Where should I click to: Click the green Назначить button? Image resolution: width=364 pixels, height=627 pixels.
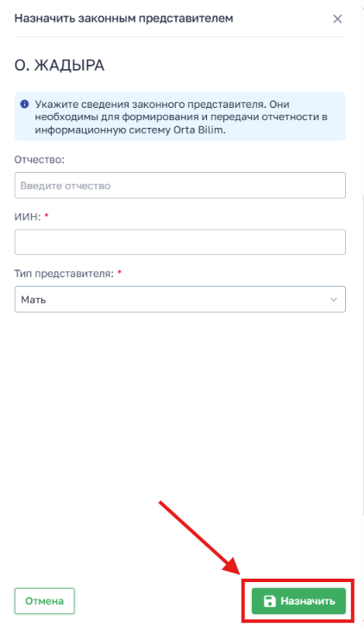pos(298,601)
